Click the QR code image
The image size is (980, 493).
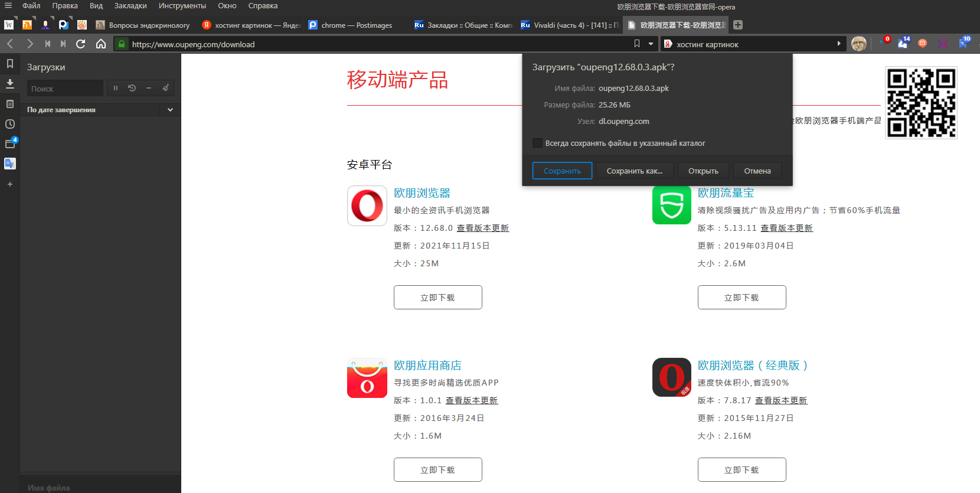click(921, 103)
